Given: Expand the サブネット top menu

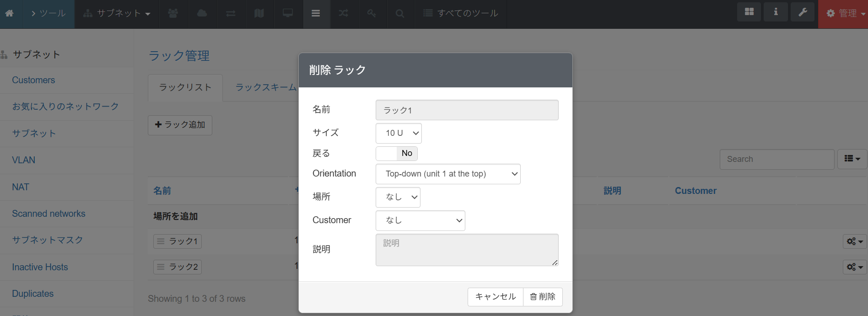Looking at the screenshot, I should [117, 13].
